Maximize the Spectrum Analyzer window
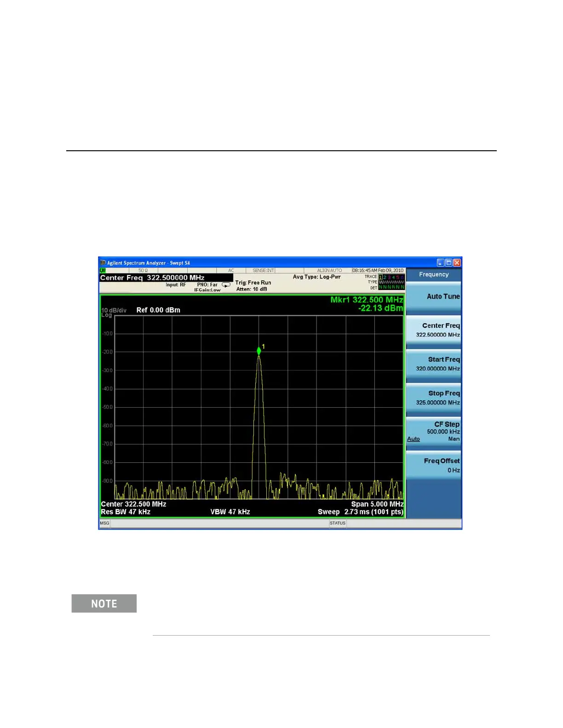Viewport: 563px width, 728px height. pyautogui.click(x=448, y=263)
